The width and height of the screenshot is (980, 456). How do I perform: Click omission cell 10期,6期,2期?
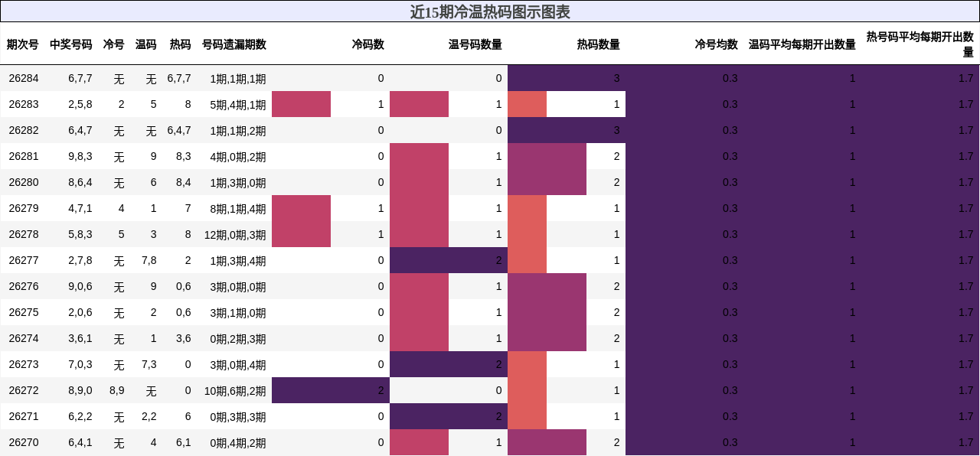(x=235, y=390)
